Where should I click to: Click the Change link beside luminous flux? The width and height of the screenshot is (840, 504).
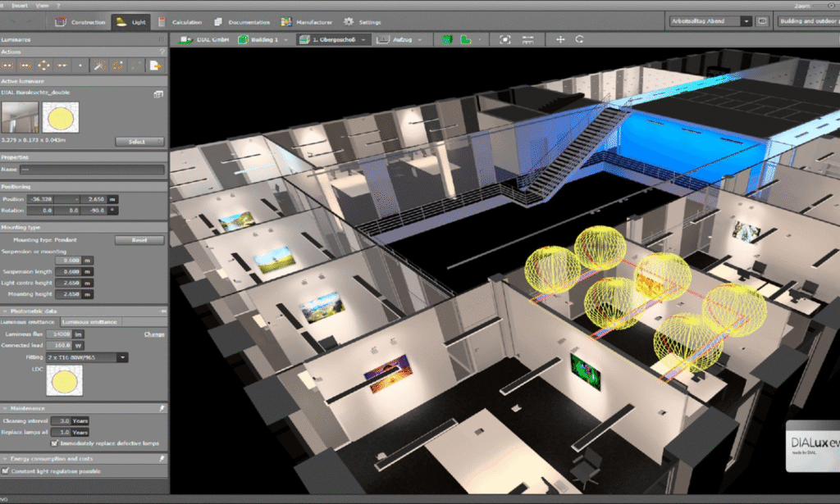pyautogui.click(x=154, y=334)
